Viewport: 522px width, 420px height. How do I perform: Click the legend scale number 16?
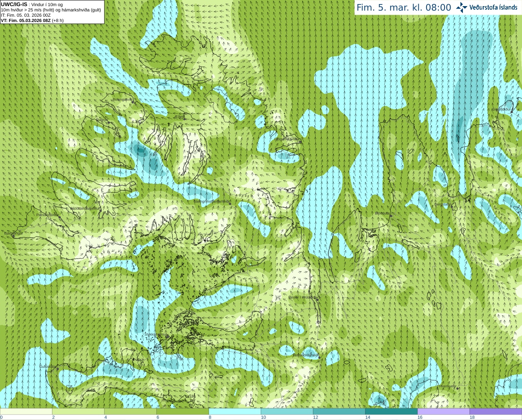point(420,418)
